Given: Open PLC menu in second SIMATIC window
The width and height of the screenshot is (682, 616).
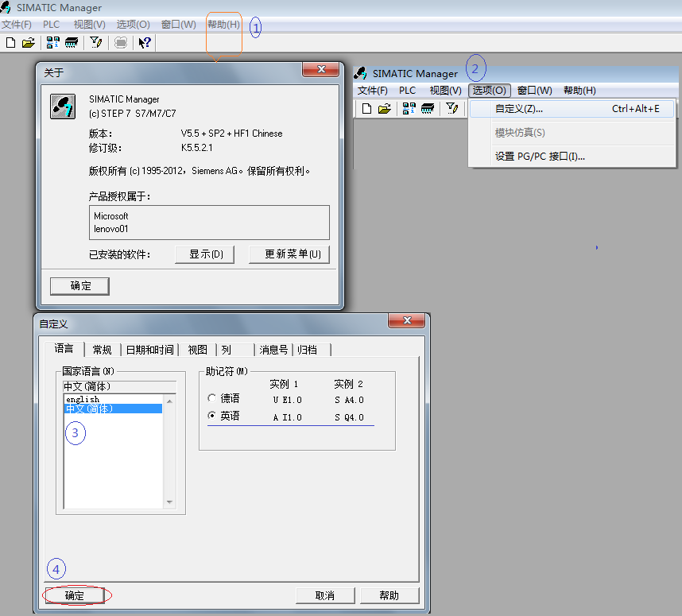Looking at the screenshot, I should [408, 91].
